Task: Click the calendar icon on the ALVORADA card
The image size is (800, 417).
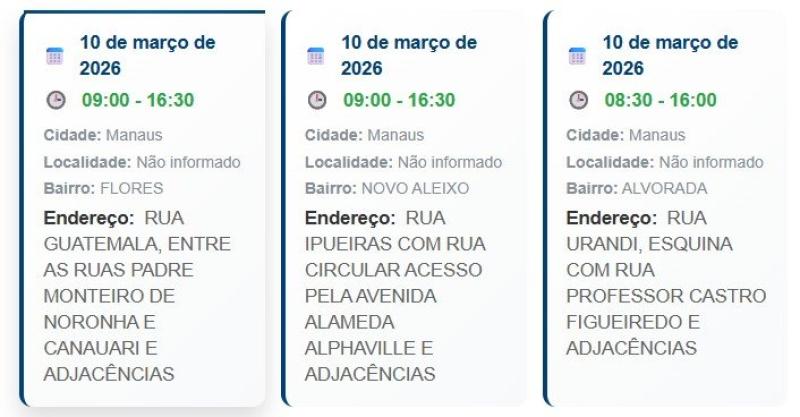Action: pyautogui.click(x=578, y=56)
